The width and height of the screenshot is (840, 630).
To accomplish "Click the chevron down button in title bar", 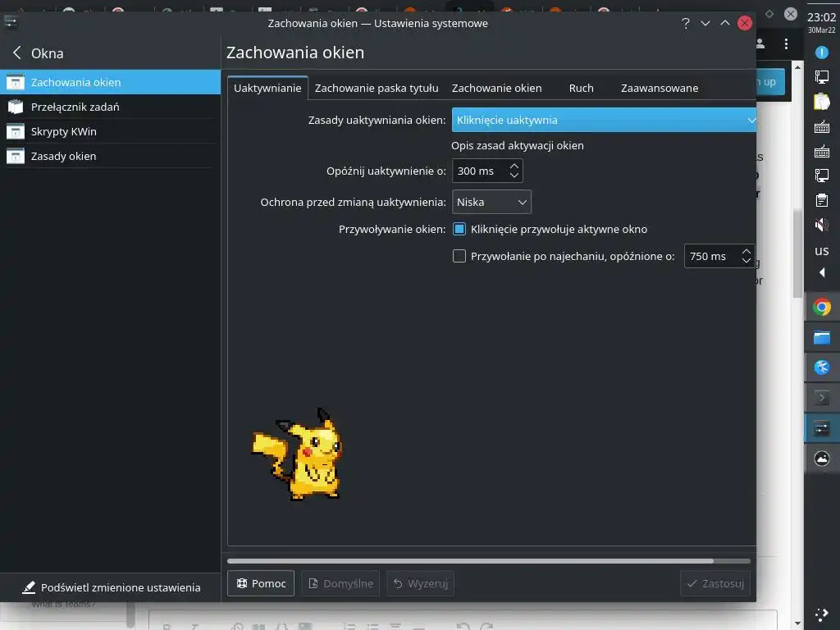I will (x=705, y=23).
